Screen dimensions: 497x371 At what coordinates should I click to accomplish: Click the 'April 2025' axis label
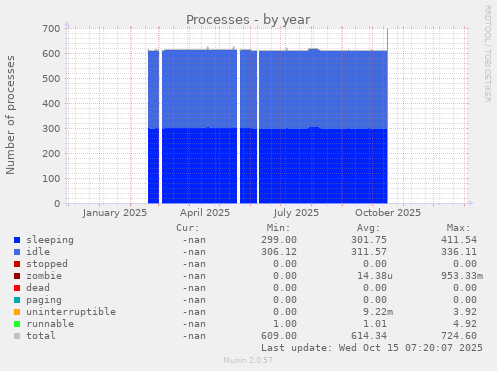205,213
